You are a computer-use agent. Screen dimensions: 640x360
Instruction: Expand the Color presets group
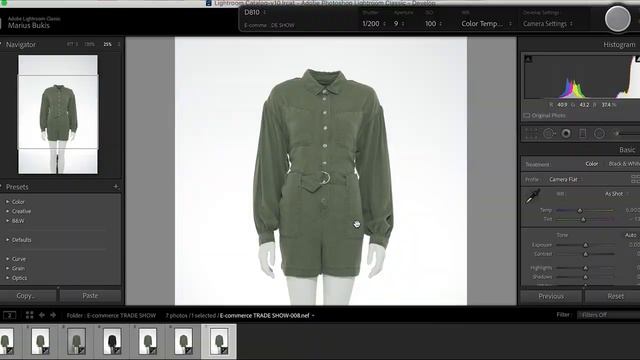pos(8,202)
